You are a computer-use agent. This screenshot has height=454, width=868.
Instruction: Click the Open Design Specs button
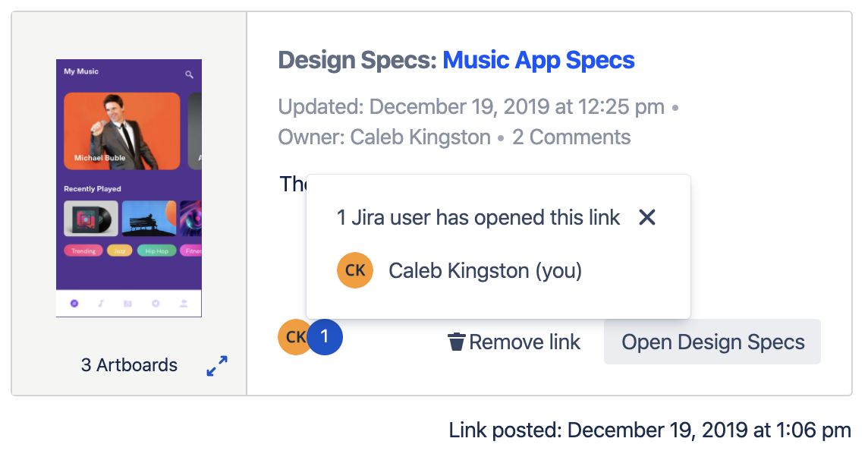coord(712,342)
